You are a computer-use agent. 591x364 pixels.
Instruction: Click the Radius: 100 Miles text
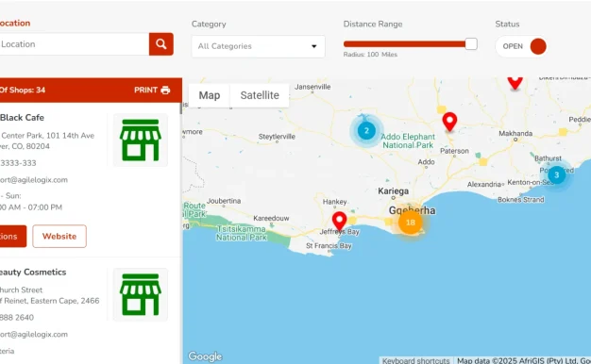(370, 55)
